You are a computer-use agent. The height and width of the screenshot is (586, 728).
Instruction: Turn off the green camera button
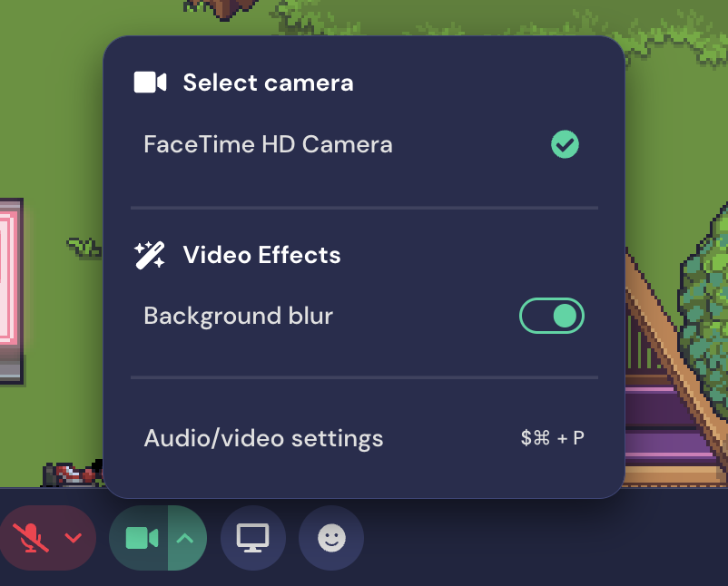coord(142,538)
